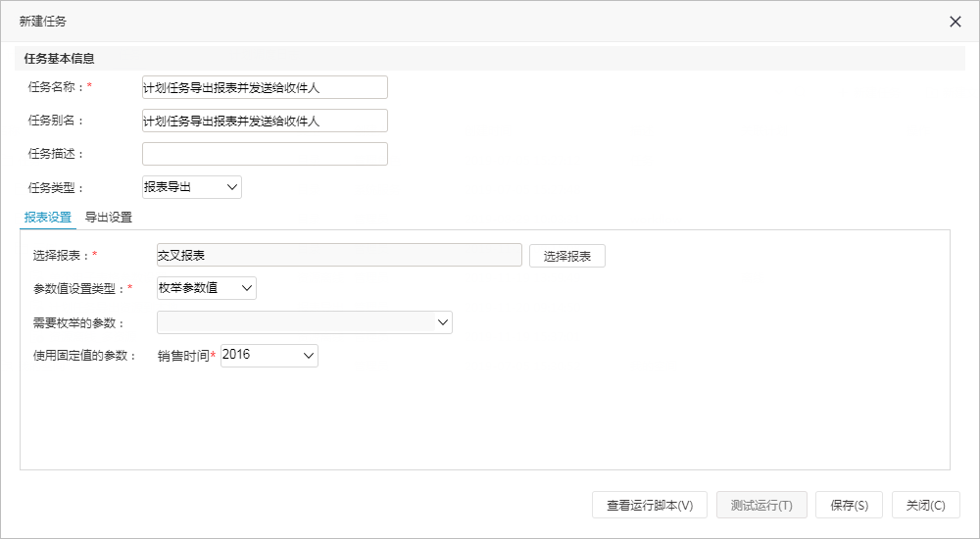Click the chevron arrow of 任务类型 dropdown

[232, 187]
